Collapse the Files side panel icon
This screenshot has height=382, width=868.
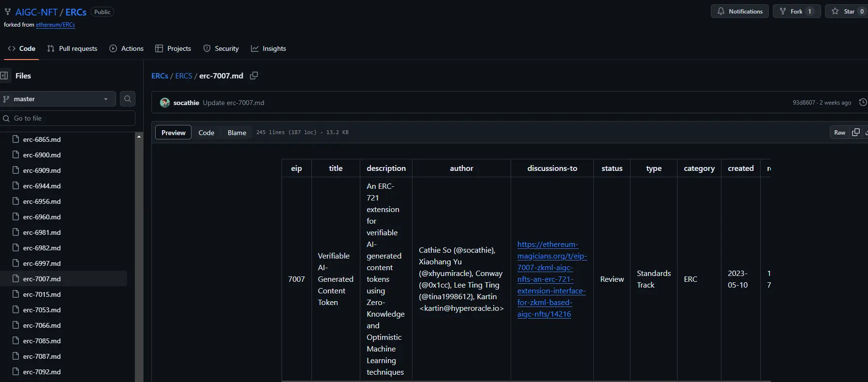tap(4, 76)
